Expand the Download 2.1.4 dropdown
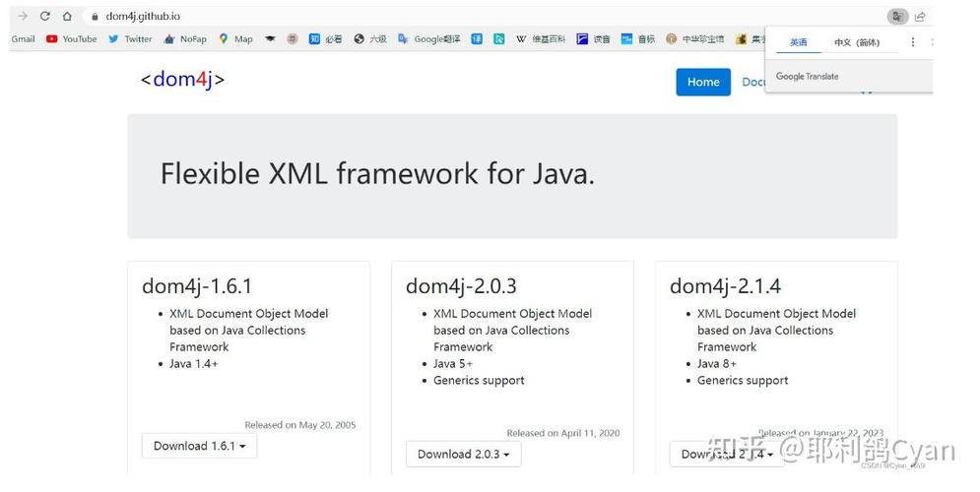This screenshot has width=980, height=492. (727, 454)
